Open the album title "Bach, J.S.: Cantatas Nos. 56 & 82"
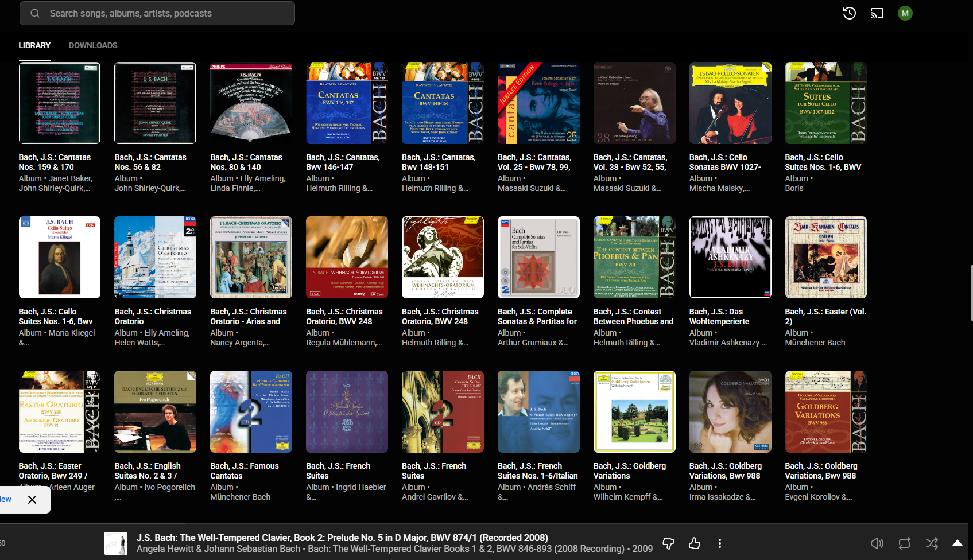Viewport: 973px width, 560px height. coord(150,162)
